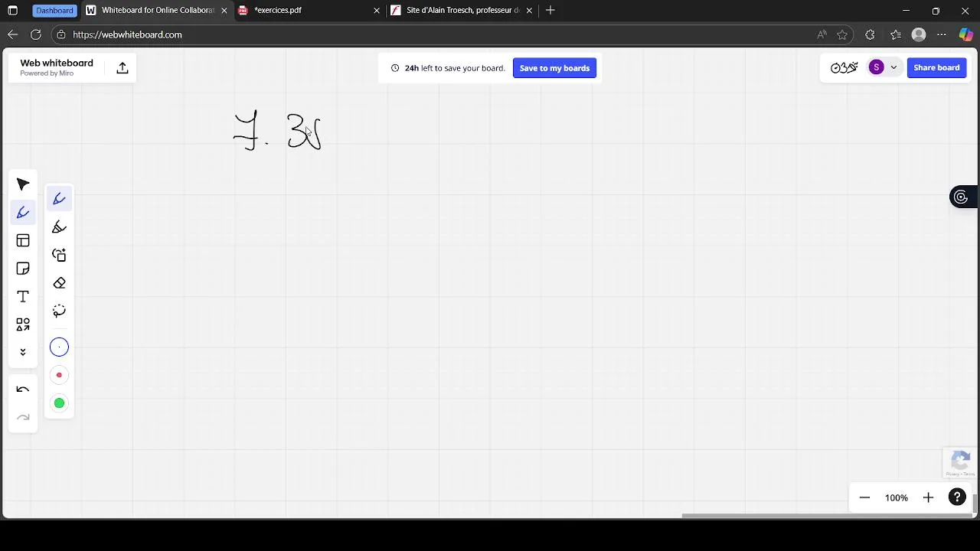Export the board with upload icon
Image resolution: width=980 pixels, height=551 pixels.
click(122, 68)
